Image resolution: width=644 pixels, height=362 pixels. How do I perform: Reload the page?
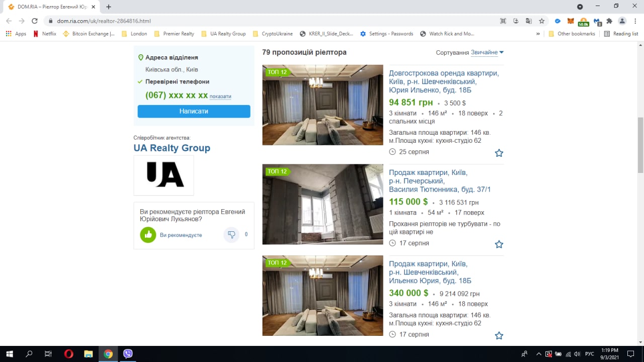tap(35, 21)
